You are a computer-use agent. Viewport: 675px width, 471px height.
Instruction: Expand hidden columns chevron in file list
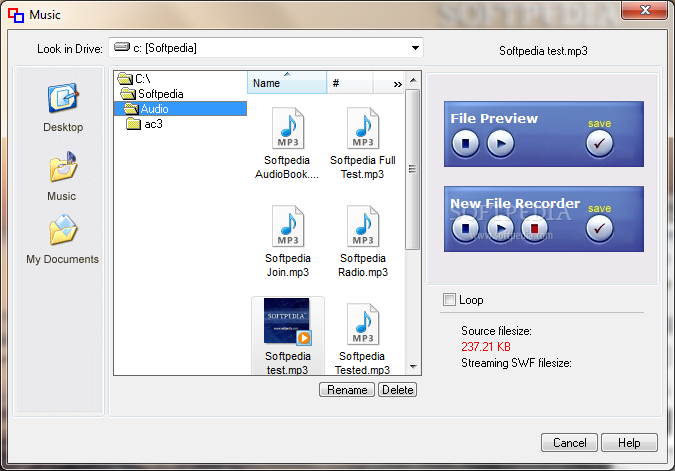(x=397, y=84)
